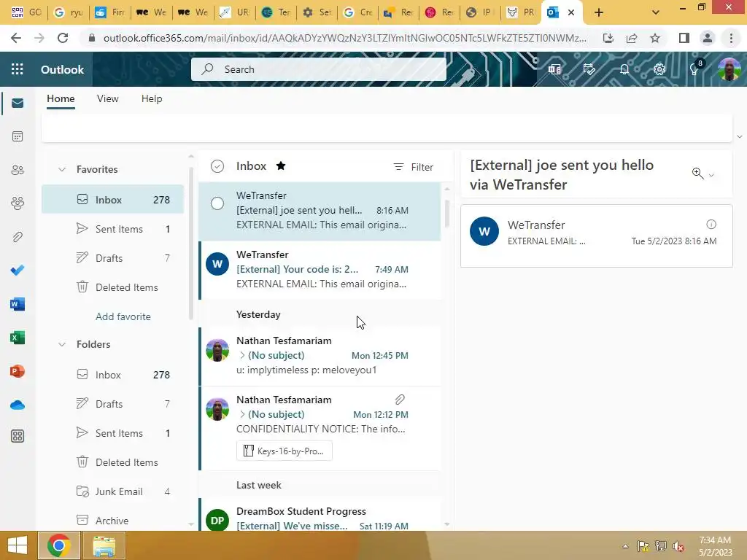The height and width of the screenshot is (560, 747).
Task: Show hidden system tray icons
Action: [x=625, y=546]
